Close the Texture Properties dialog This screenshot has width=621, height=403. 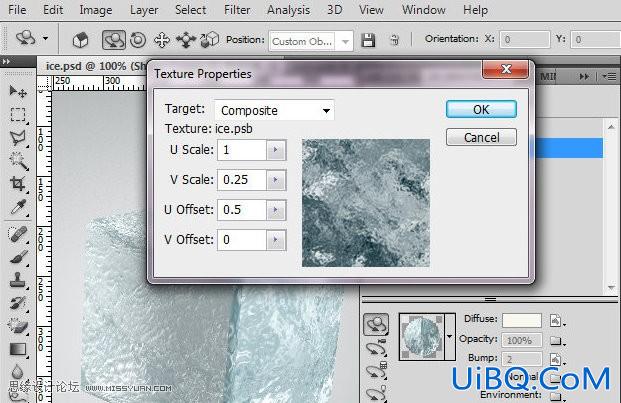[505, 69]
